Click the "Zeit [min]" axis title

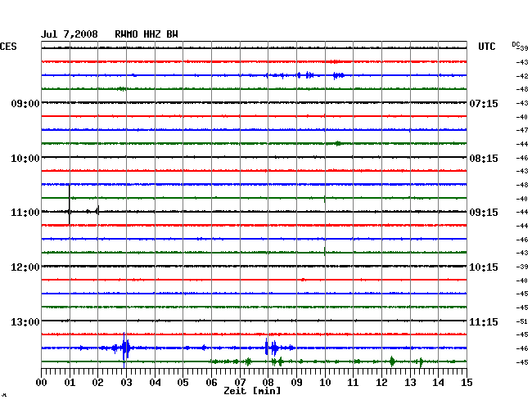point(252,391)
